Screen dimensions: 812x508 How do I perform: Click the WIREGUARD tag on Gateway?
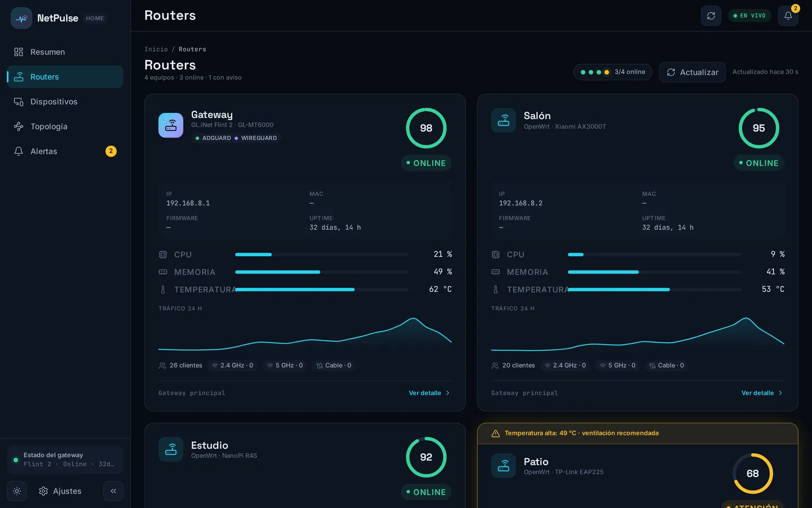[256, 138]
